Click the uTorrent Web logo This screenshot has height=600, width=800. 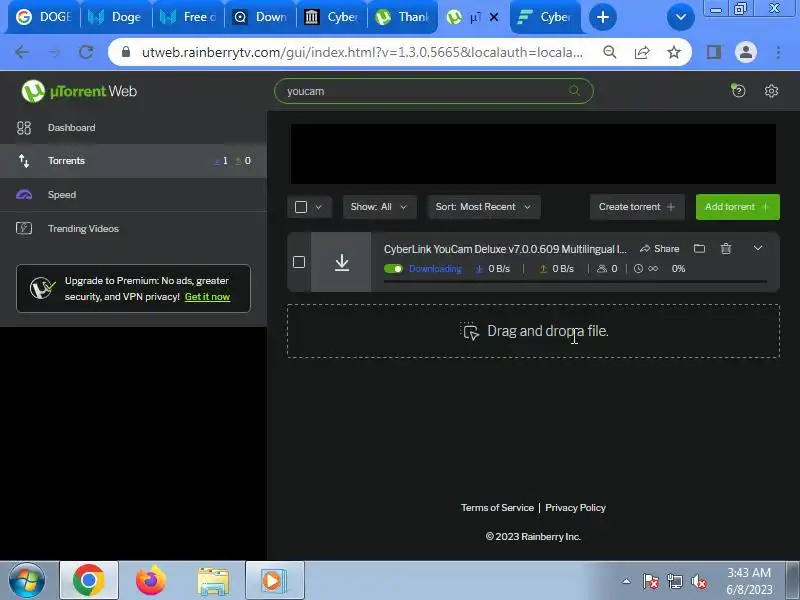79,91
